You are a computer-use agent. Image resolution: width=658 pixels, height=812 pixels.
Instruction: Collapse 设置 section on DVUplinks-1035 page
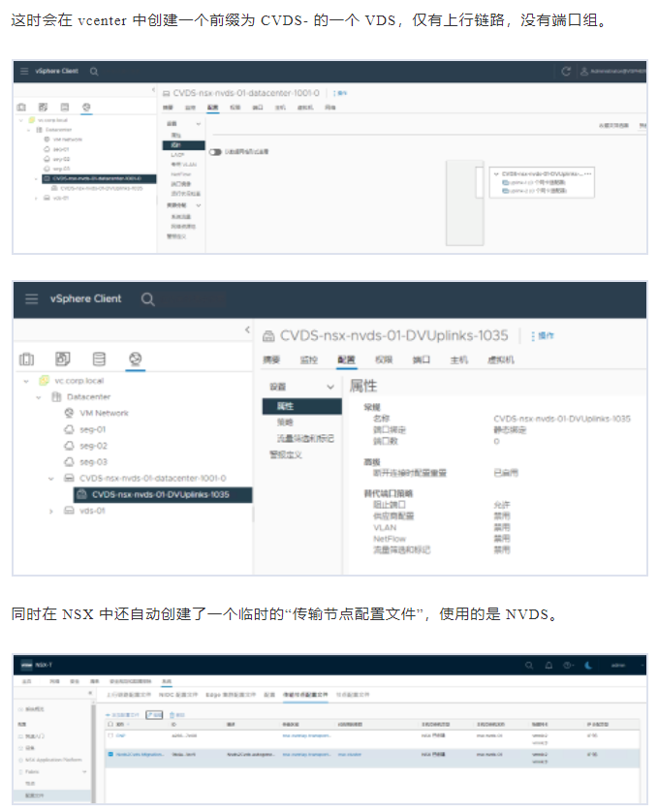point(330,387)
